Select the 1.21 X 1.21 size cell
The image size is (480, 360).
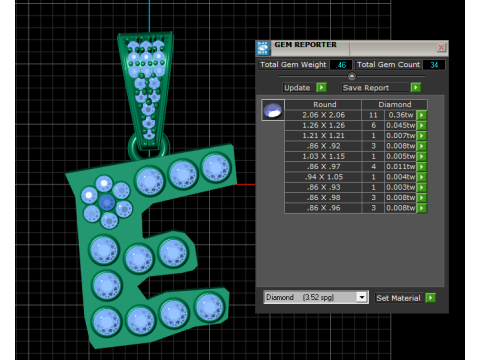click(323, 136)
